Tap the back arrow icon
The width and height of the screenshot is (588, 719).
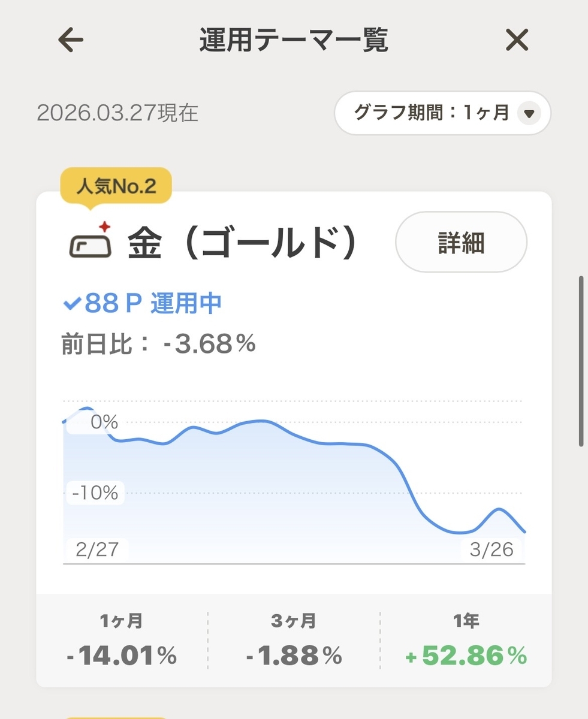coord(71,41)
